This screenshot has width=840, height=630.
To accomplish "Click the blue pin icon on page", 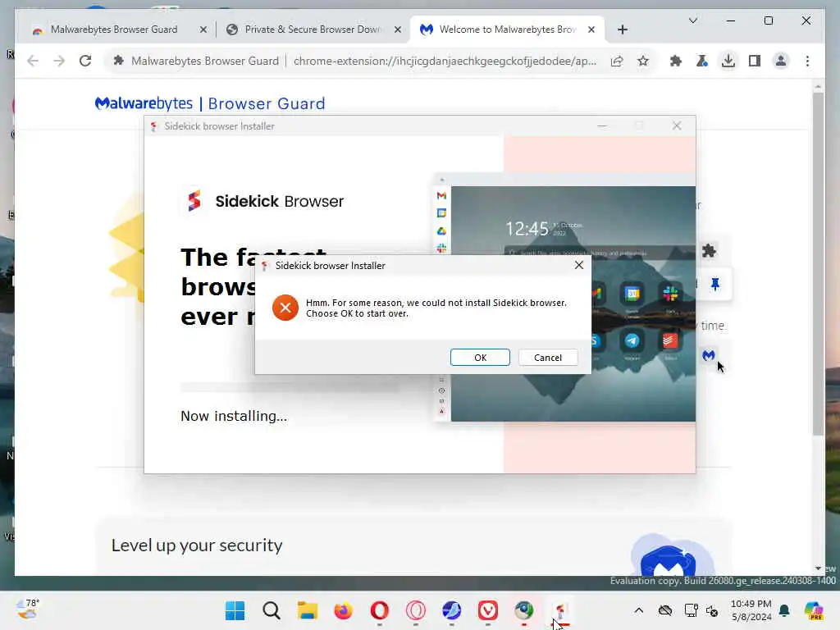I will (x=715, y=285).
